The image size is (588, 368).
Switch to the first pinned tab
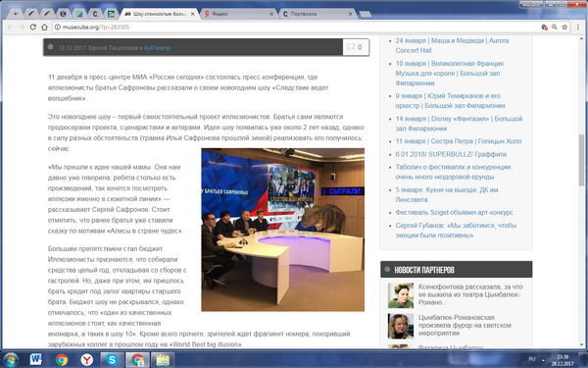[16, 14]
